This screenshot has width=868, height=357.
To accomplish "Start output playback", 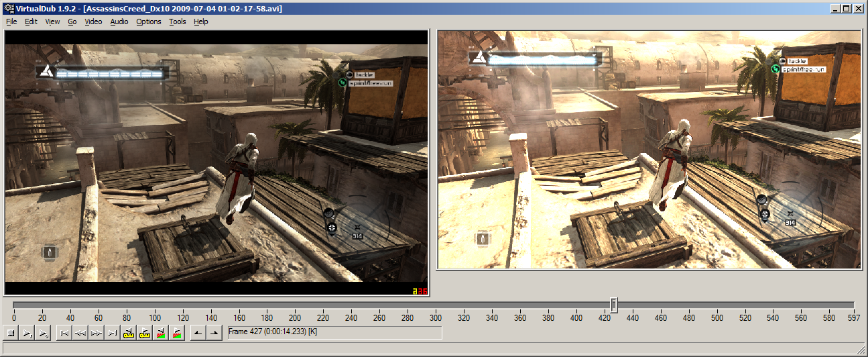I will [x=44, y=333].
